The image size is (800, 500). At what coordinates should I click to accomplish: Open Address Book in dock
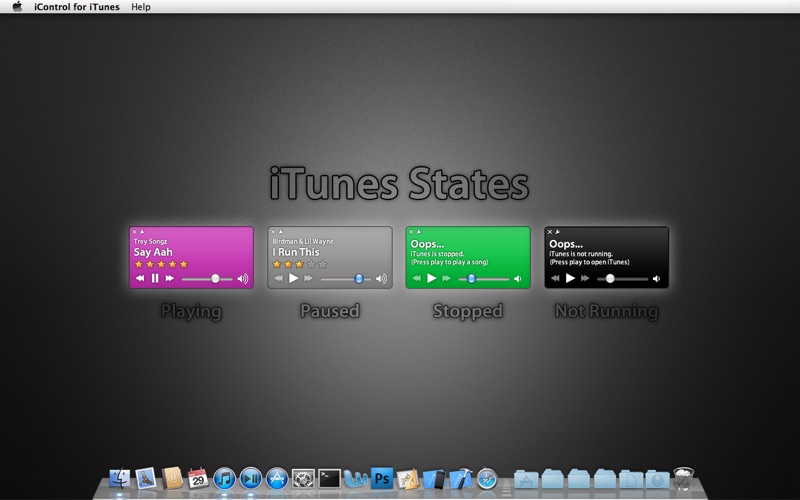tap(172, 479)
